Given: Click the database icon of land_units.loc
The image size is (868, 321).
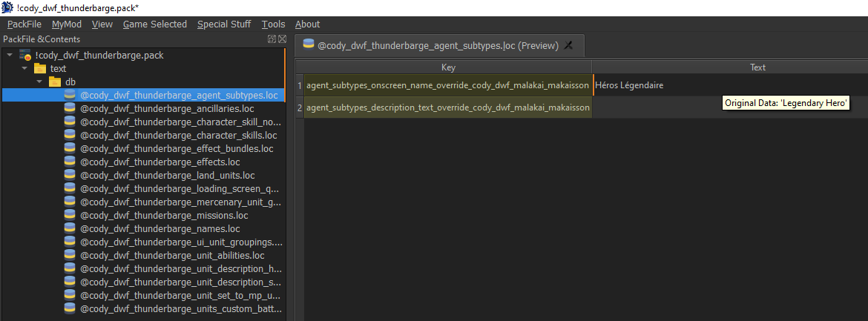Looking at the screenshot, I should [69, 176].
